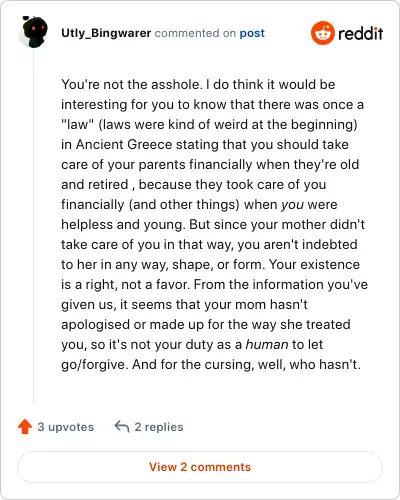Click the reply arrow icon
Viewport: 400px width, 500px height.
point(122,426)
